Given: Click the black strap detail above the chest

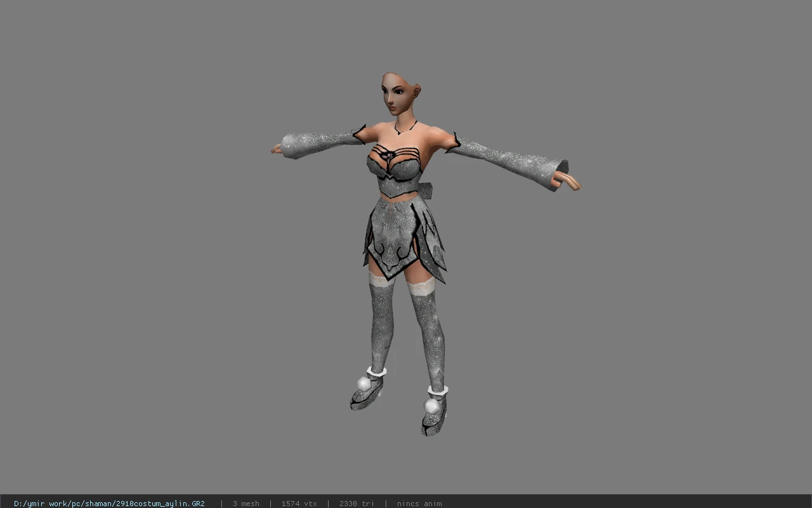Looking at the screenshot, I should tap(392, 152).
